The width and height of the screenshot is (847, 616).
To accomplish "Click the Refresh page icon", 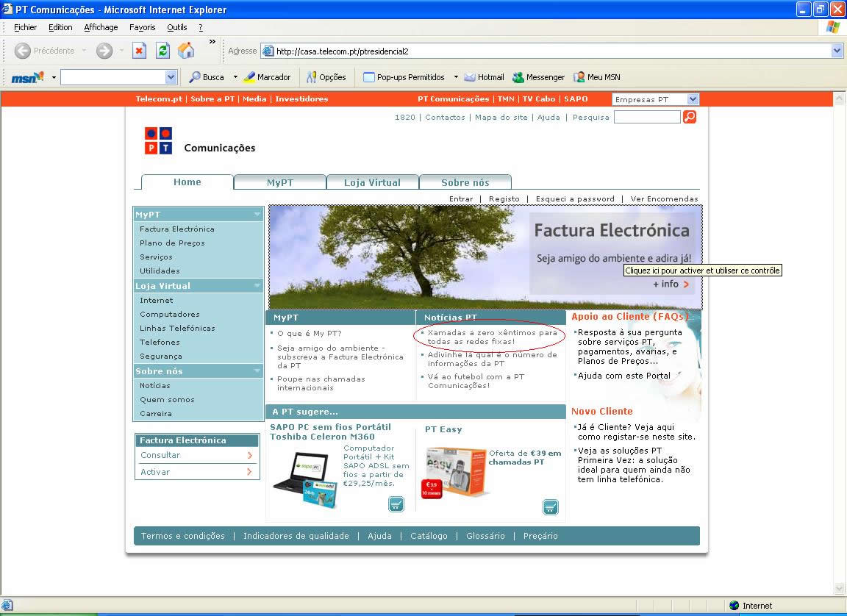I will point(162,51).
